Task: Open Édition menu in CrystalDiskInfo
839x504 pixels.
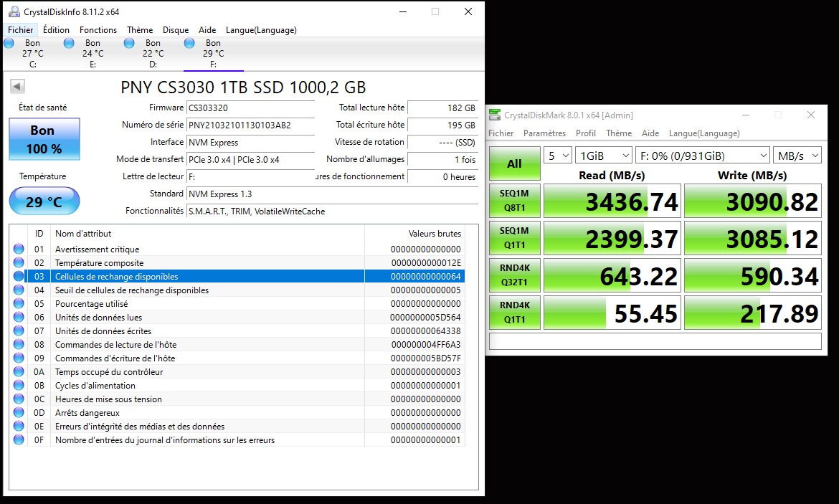Action: [56, 30]
